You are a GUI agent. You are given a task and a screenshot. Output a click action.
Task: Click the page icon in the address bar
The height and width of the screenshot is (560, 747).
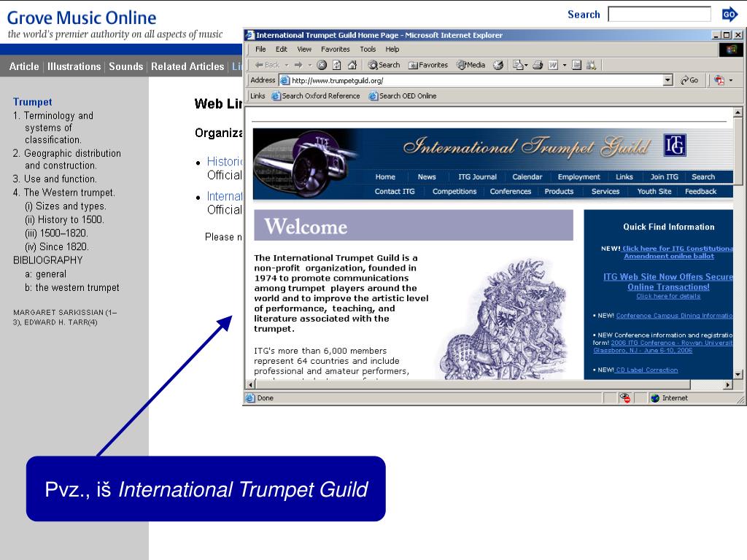[x=285, y=80]
